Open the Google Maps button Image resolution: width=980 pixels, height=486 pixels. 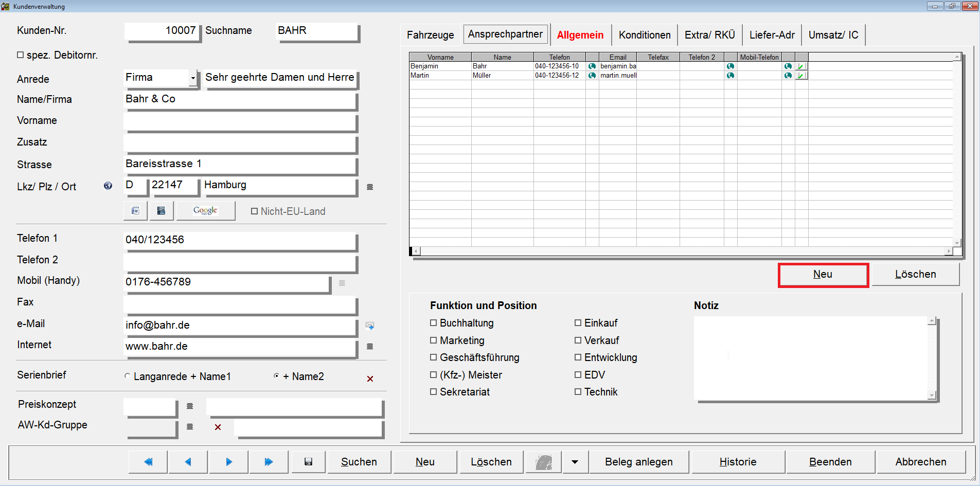click(205, 211)
